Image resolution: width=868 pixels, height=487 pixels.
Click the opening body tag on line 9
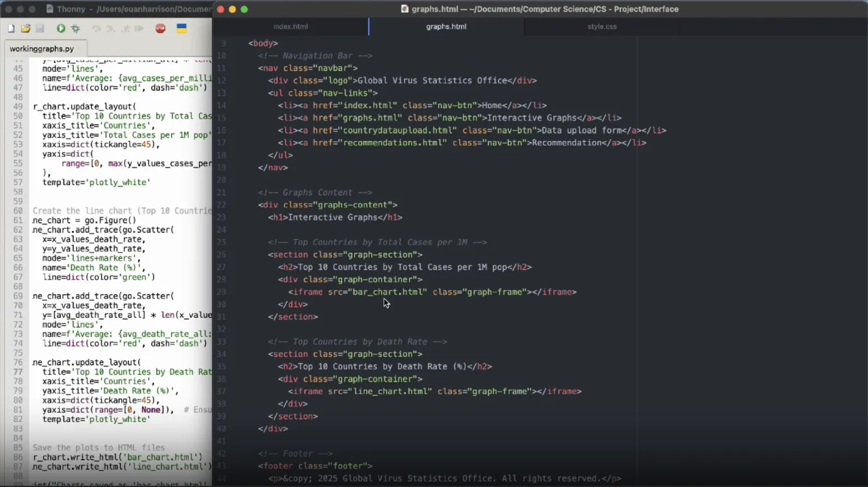263,43
